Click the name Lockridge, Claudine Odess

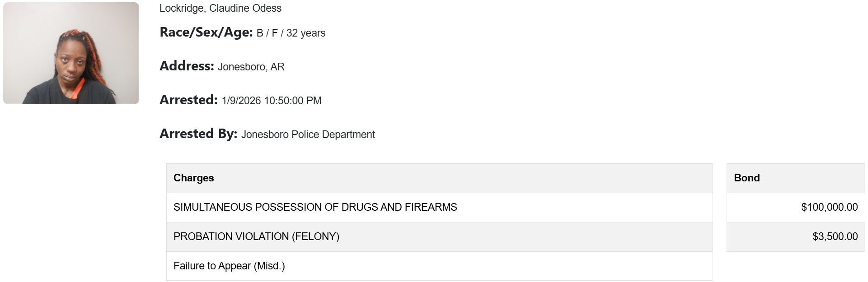pyautogui.click(x=220, y=8)
